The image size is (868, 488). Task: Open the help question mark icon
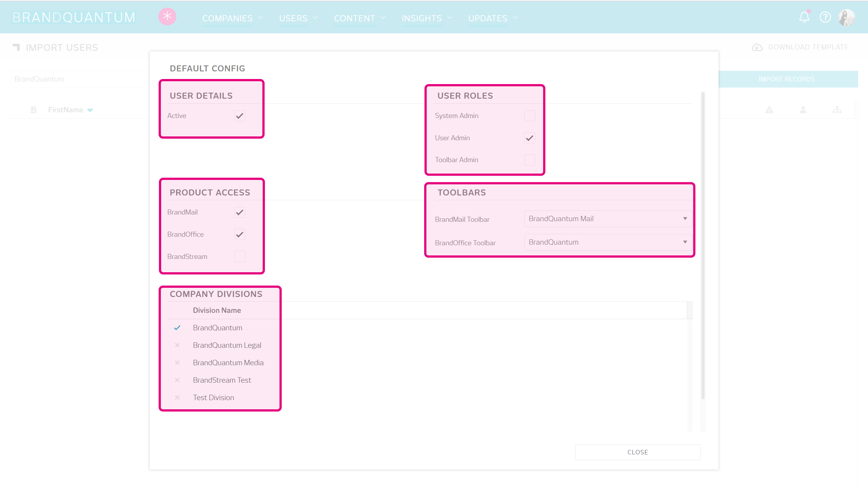825,17
